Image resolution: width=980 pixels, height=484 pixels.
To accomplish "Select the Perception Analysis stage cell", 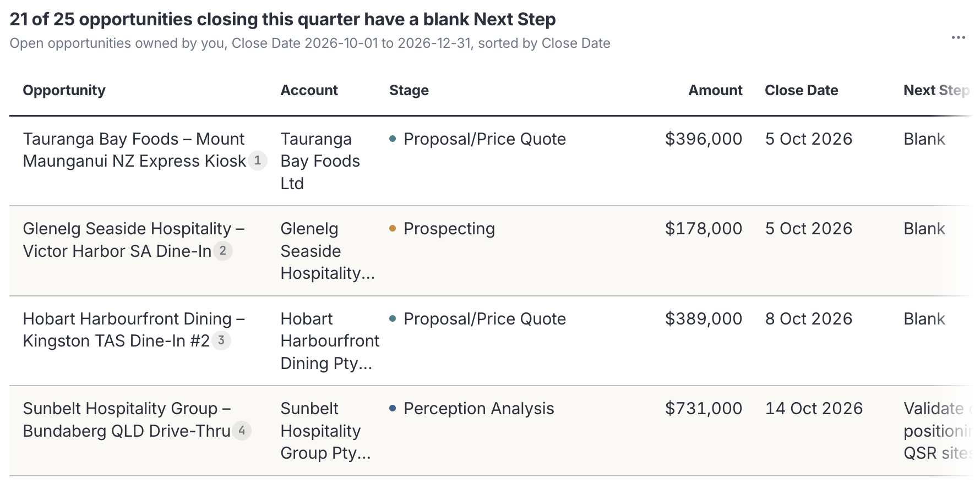I will [x=478, y=409].
